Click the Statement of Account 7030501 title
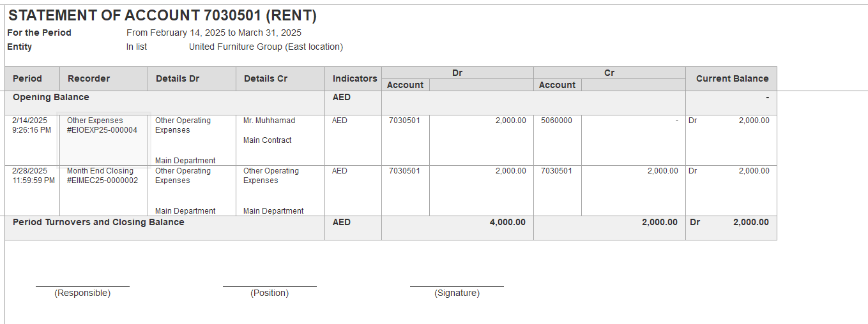The image size is (868, 324). [162, 16]
